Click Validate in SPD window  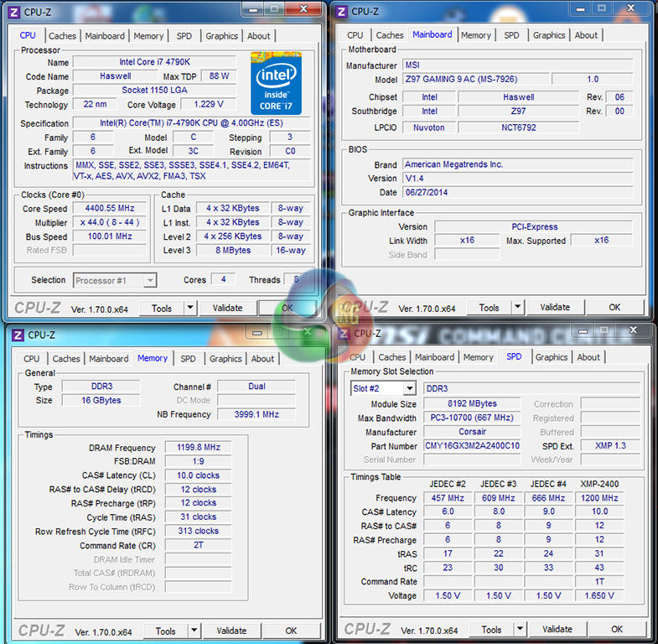557,629
